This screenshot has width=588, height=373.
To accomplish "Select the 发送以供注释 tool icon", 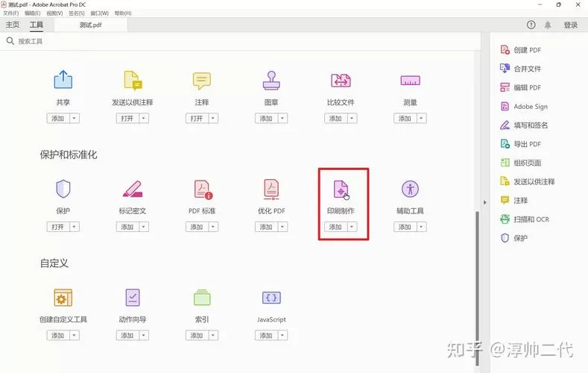I will click(133, 81).
